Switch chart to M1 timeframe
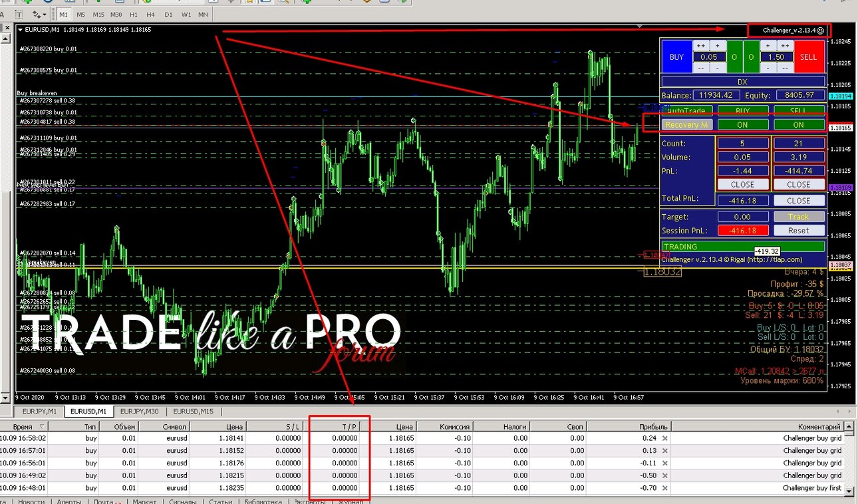This screenshot has width=858, height=504. coord(64,14)
